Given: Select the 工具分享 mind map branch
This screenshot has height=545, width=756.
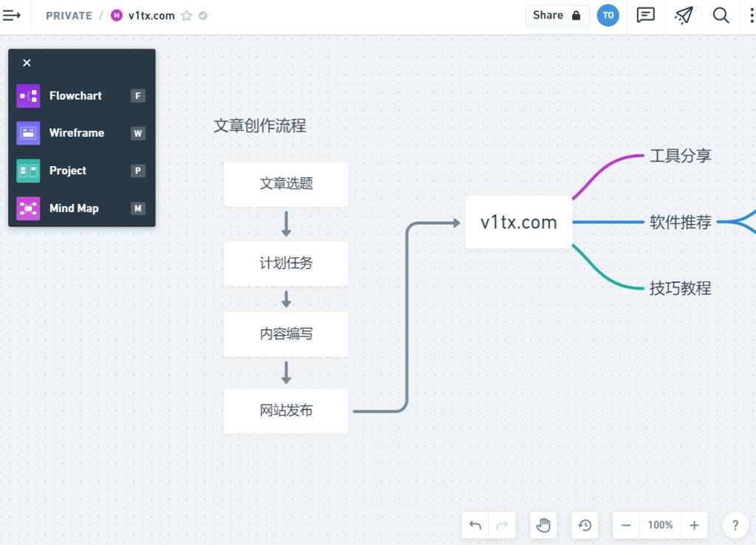Looking at the screenshot, I should [x=680, y=156].
